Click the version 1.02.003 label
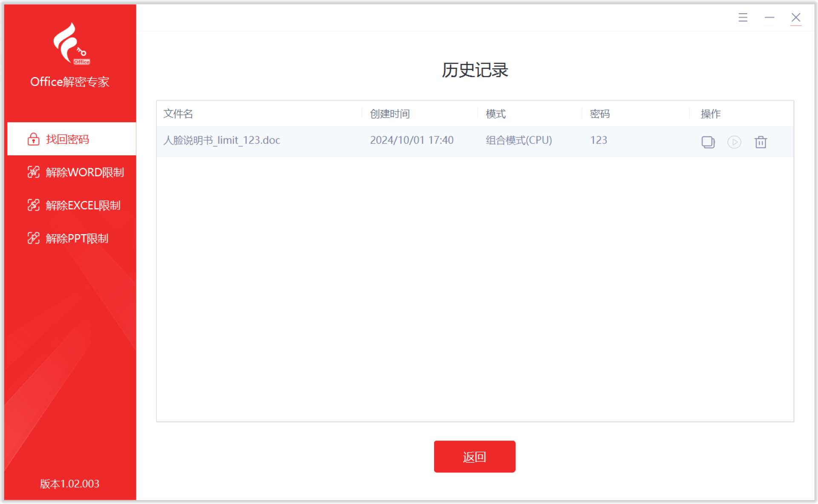The height and width of the screenshot is (504, 818). click(69, 484)
